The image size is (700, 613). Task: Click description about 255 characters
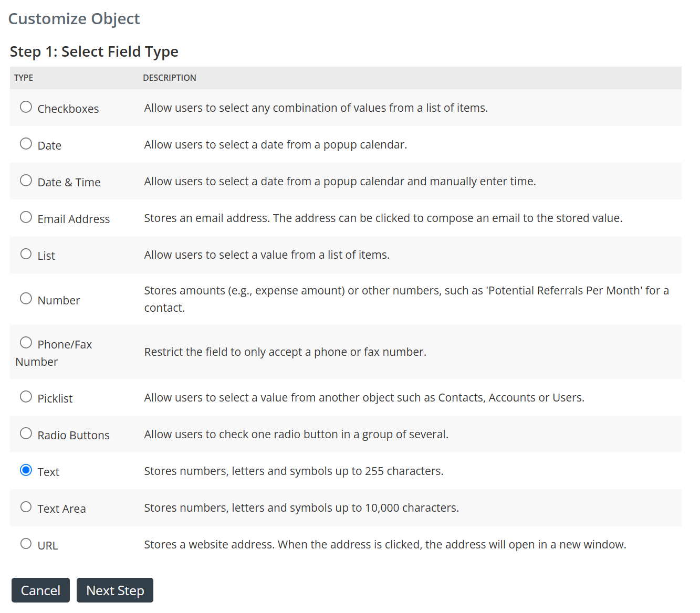pyautogui.click(x=294, y=471)
